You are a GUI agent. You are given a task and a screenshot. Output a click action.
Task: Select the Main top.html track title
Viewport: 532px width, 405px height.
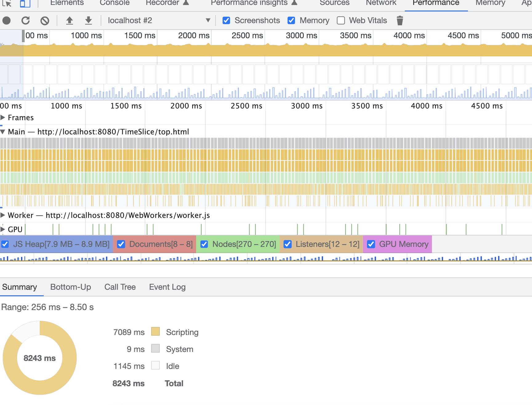99,132
